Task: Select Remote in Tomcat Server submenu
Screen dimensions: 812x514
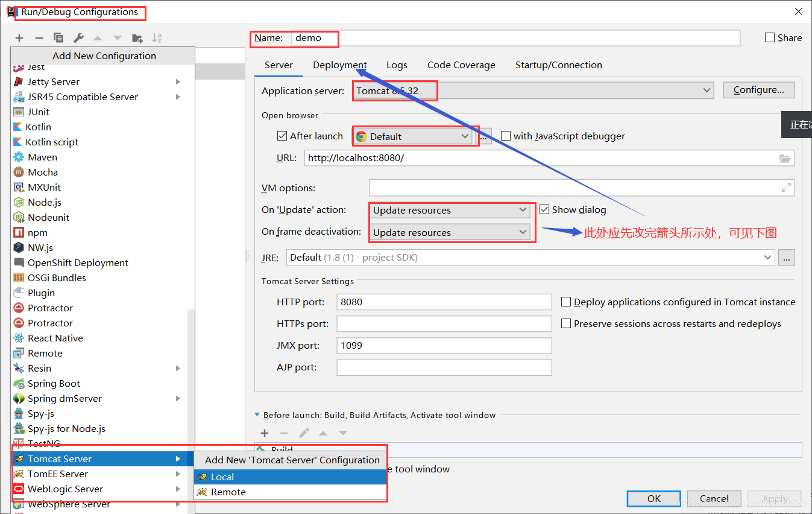Action: [x=290, y=492]
